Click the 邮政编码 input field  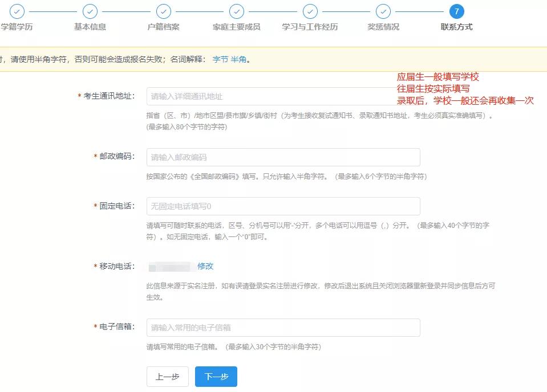[282, 157]
